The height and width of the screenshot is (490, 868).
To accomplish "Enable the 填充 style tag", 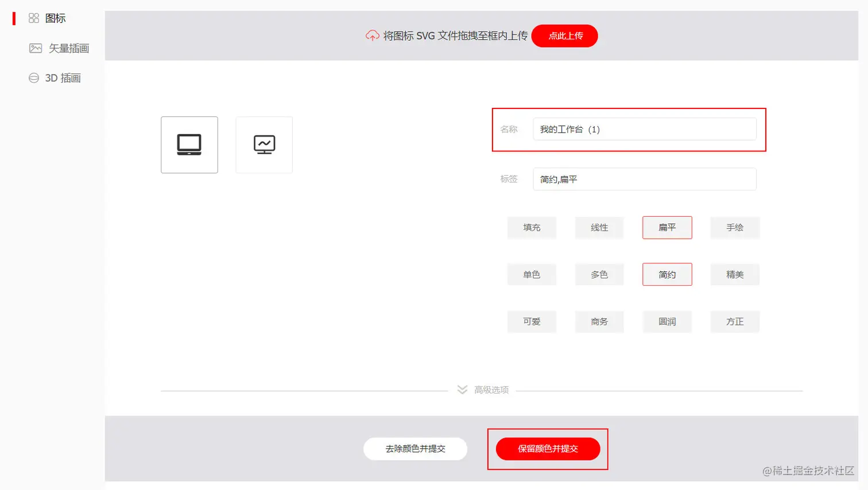I will tap(532, 228).
